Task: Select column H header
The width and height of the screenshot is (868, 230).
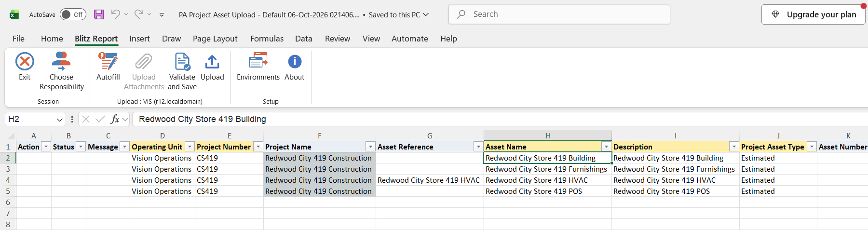Action: [x=548, y=135]
